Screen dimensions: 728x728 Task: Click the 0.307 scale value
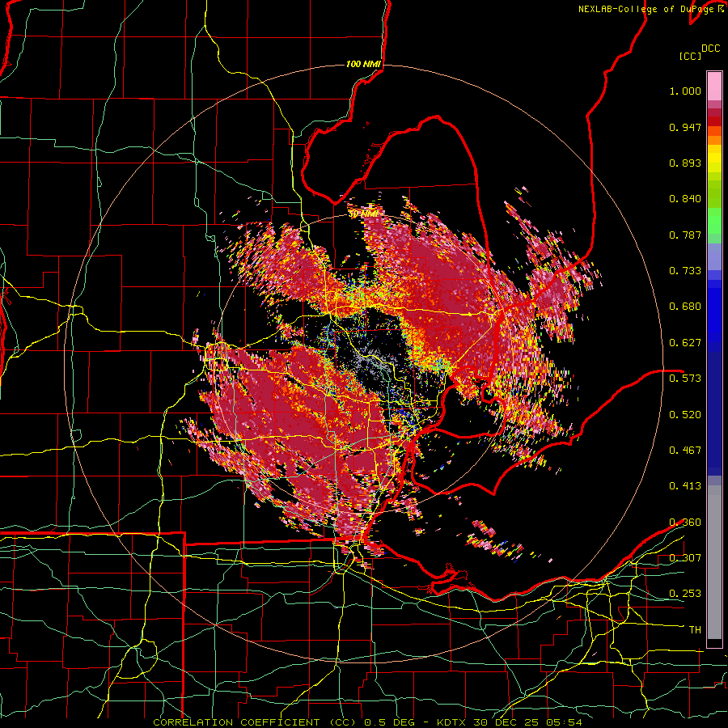tap(685, 557)
